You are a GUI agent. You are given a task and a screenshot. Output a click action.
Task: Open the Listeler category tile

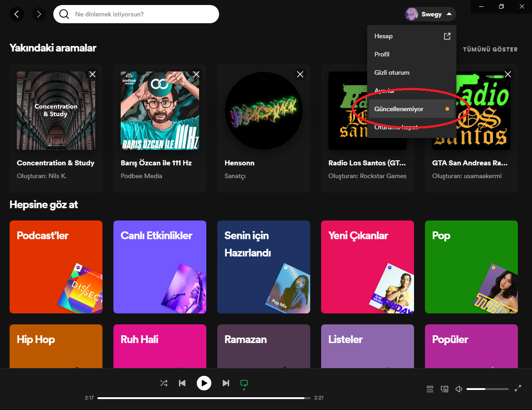(368, 346)
